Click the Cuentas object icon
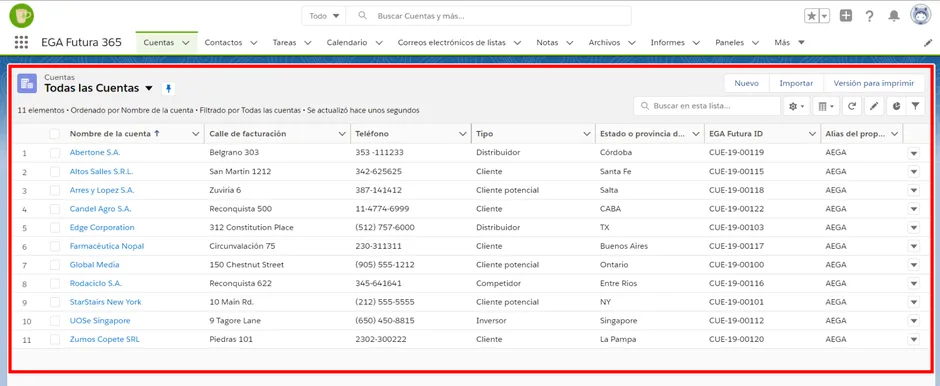This screenshot has height=386, width=940. tap(27, 83)
